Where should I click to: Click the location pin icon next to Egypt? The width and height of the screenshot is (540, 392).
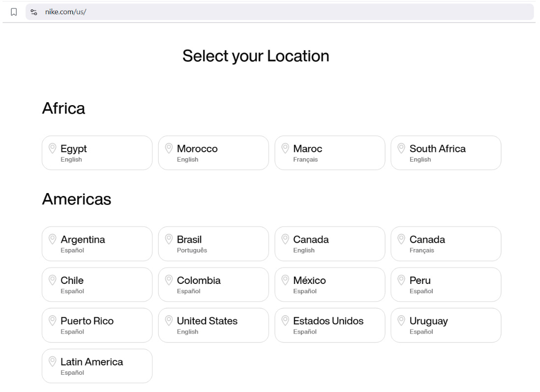[52, 148]
